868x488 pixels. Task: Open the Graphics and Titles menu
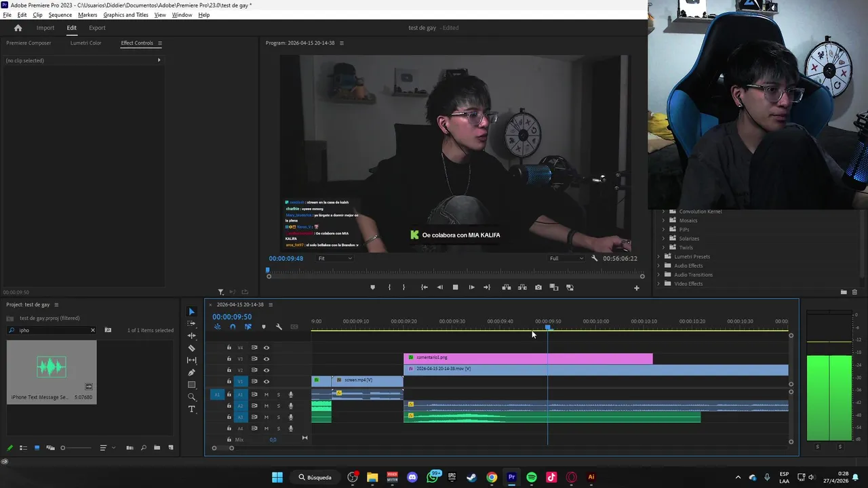[125, 15]
